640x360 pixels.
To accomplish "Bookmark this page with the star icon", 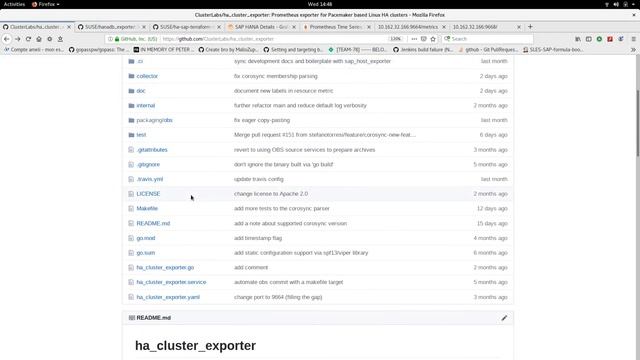I will pos(433,39).
